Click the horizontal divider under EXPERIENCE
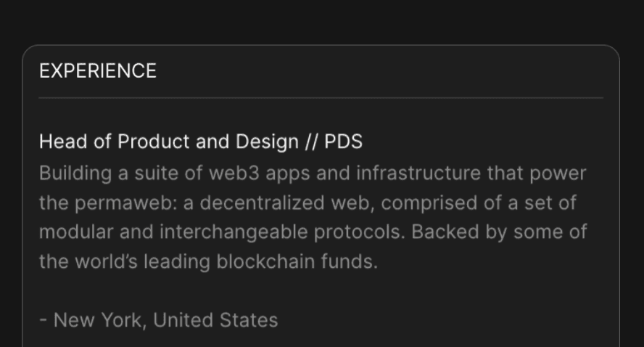Viewport: 644px width, 347px height. (x=321, y=97)
